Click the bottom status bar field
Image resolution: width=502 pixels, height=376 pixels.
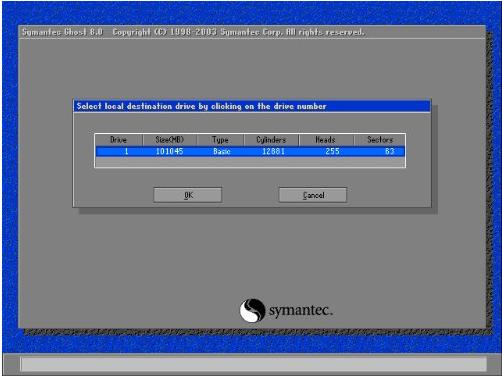click(x=253, y=364)
